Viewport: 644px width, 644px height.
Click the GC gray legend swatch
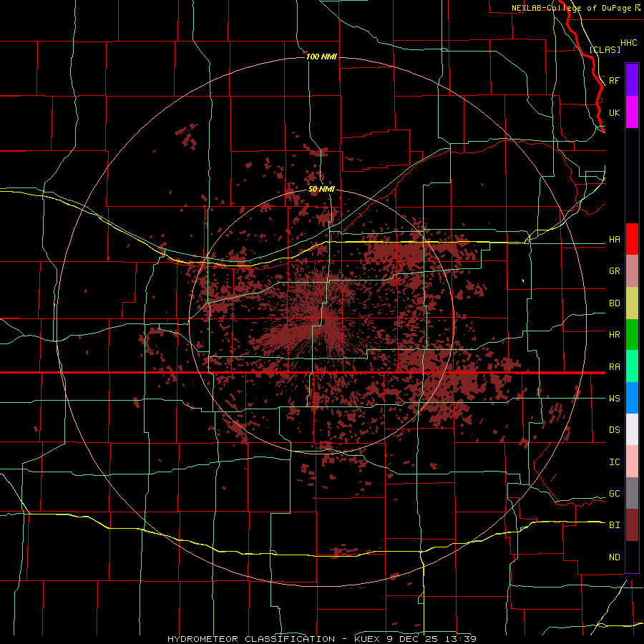point(632,493)
